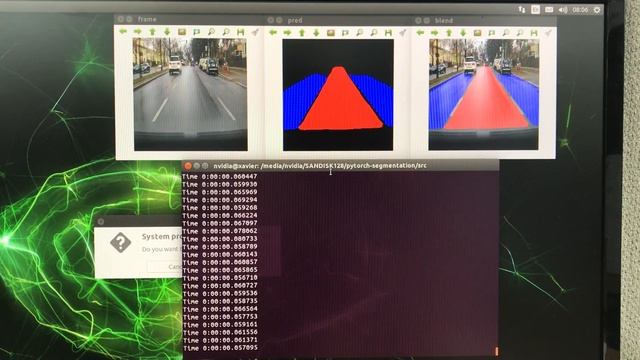
Task: Select terminal line Time 0:00:00.060447
Action: point(220,177)
